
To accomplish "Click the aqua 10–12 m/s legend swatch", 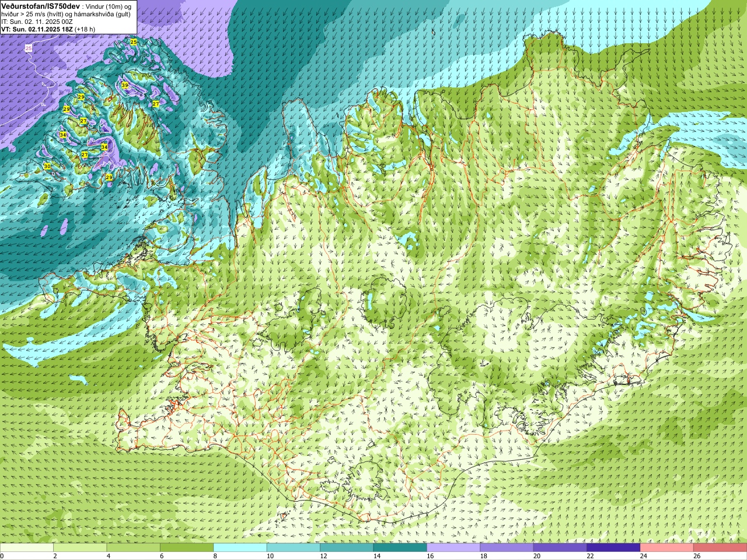I will 294,548.
